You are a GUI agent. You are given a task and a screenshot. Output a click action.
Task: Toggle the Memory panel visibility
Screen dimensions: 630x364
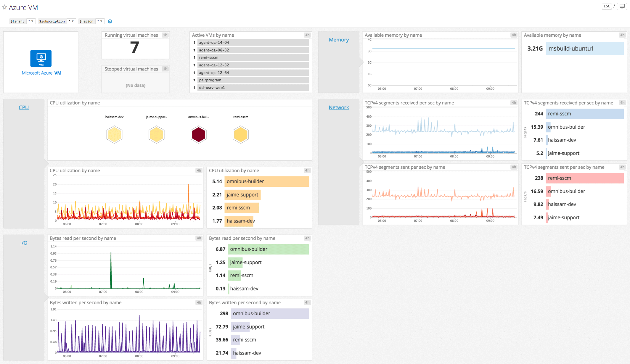(339, 39)
